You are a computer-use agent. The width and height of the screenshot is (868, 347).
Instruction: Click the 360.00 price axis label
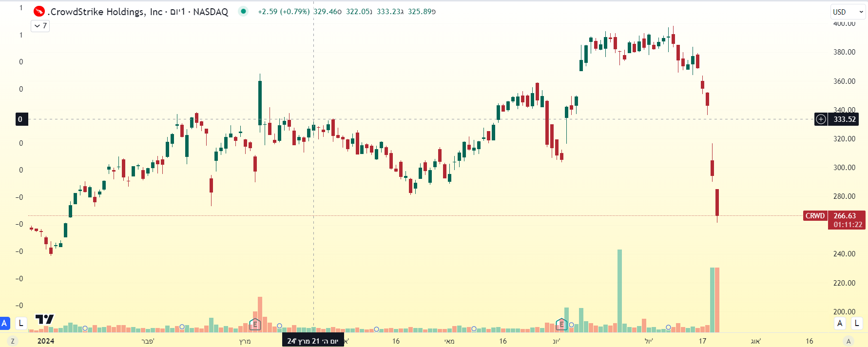(x=844, y=81)
